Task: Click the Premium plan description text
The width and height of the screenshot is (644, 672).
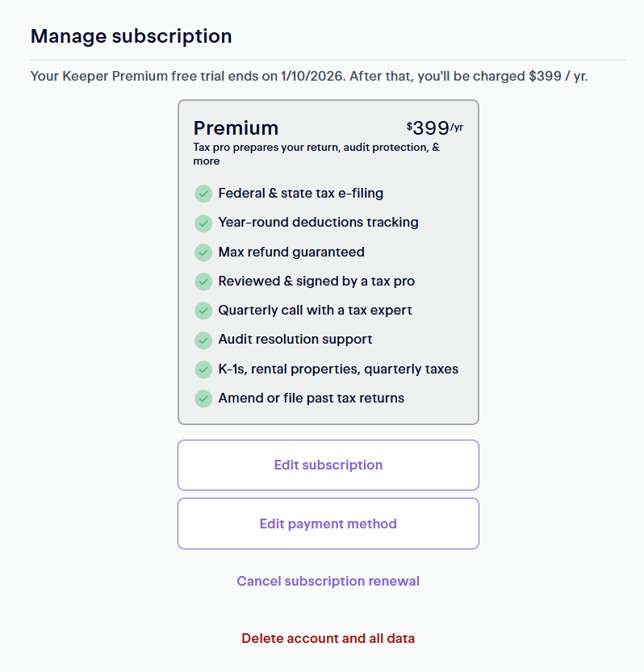Action: click(x=316, y=154)
